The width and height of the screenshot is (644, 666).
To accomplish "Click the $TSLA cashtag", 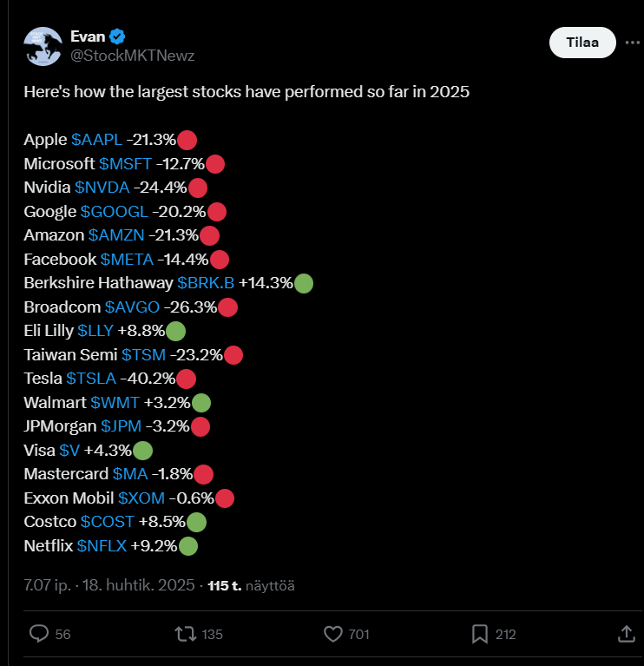I will [x=91, y=379].
